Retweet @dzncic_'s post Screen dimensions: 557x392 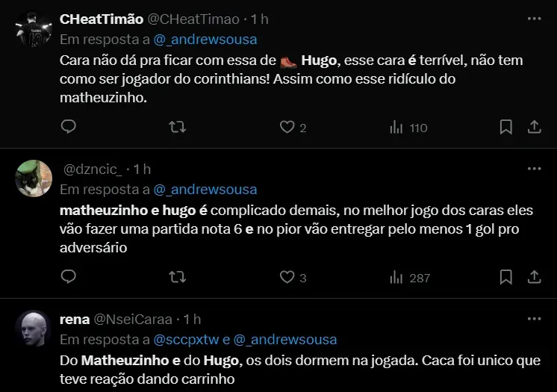[x=178, y=278]
